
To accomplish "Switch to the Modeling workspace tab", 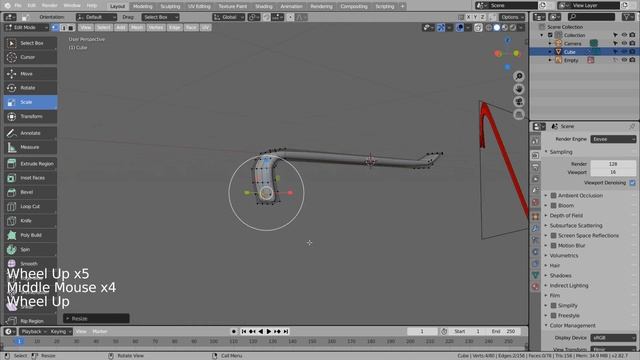I will tap(142, 6).
